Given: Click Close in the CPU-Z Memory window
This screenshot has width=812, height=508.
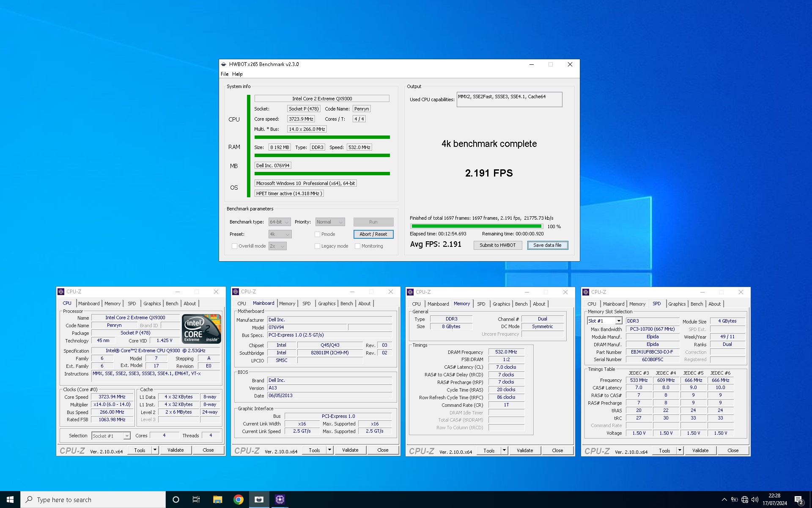Looking at the screenshot, I should [557, 450].
